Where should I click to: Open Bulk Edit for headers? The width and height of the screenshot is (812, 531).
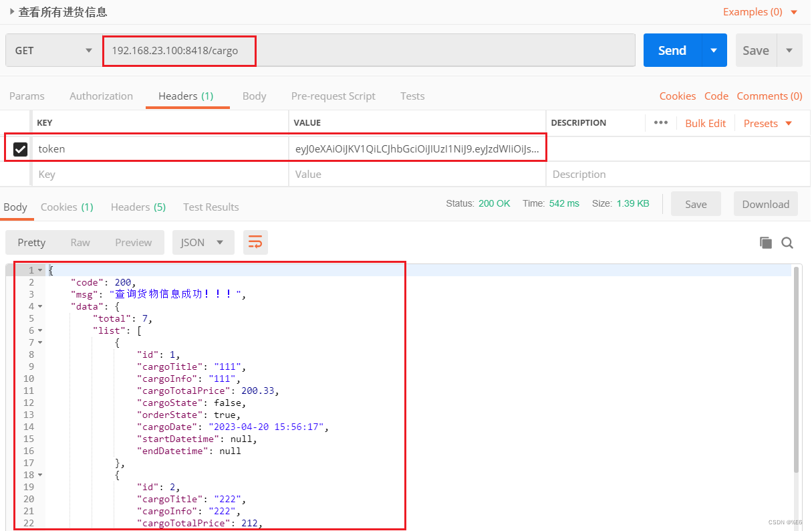705,123
